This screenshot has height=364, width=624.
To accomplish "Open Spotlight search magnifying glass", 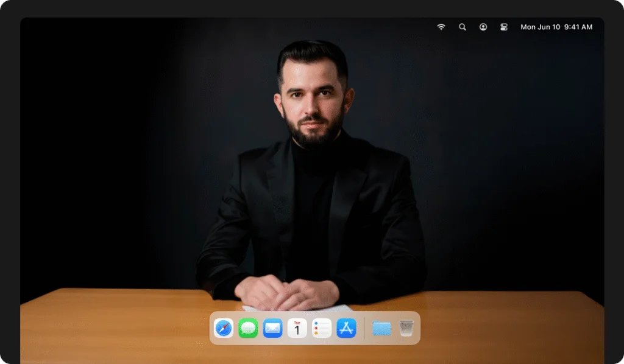I will click(x=463, y=27).
